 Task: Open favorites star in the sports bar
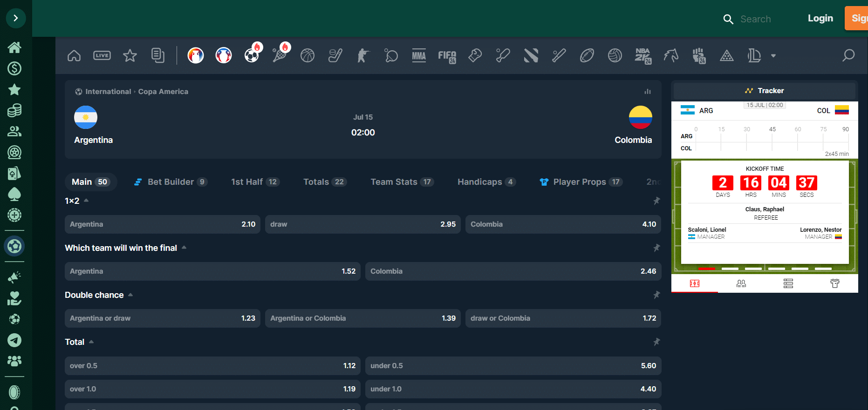tap(130, 56)
